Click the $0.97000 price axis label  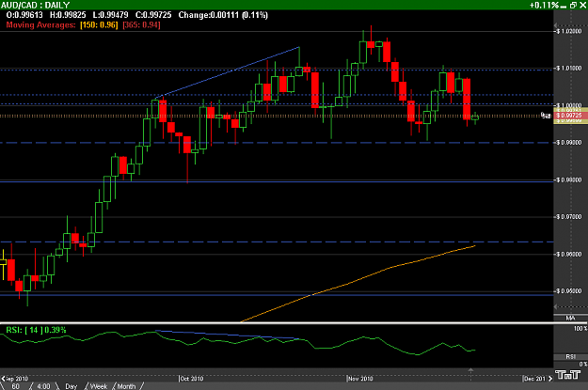click(x=569, y=217)
